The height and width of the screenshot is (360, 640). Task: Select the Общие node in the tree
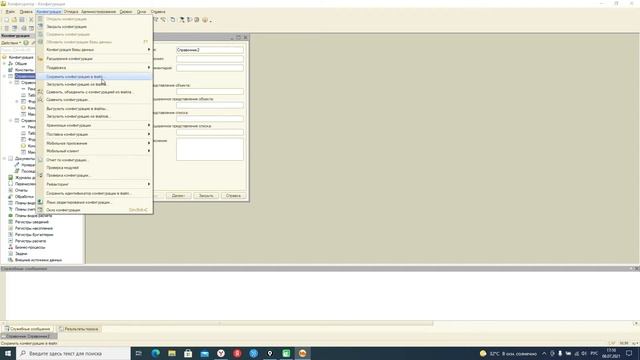(21, 64)
